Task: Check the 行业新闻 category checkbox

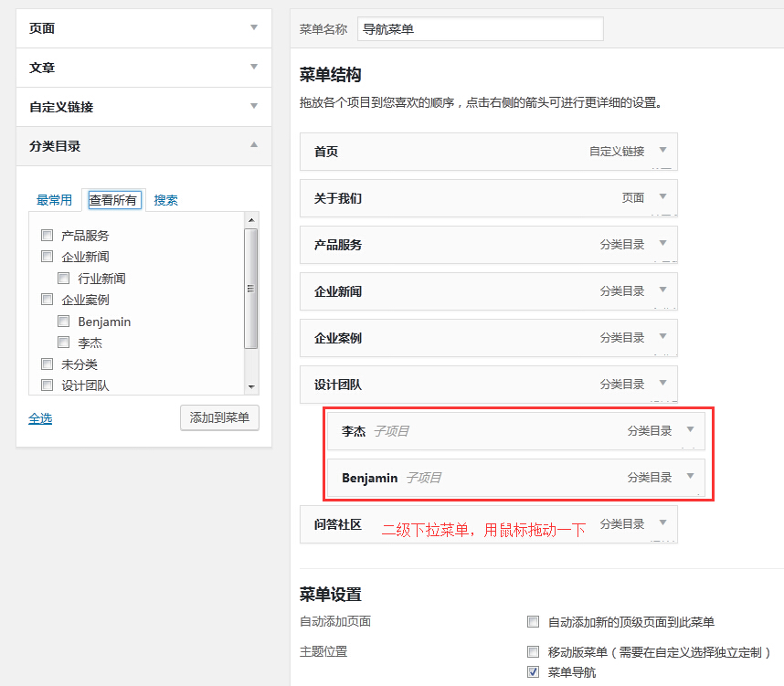Action: click(64, 279)
